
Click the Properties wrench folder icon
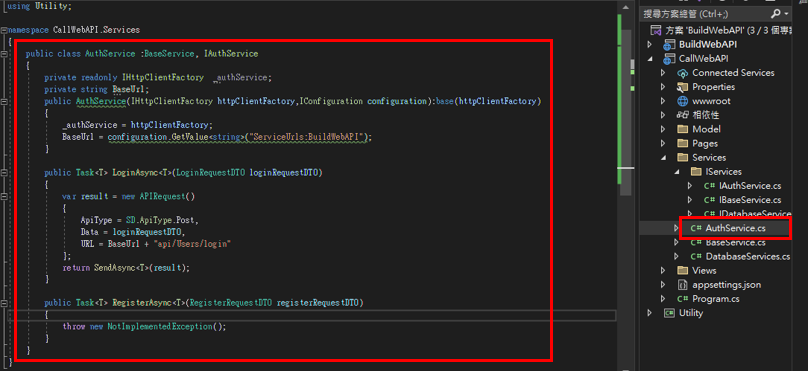point(682,87)
